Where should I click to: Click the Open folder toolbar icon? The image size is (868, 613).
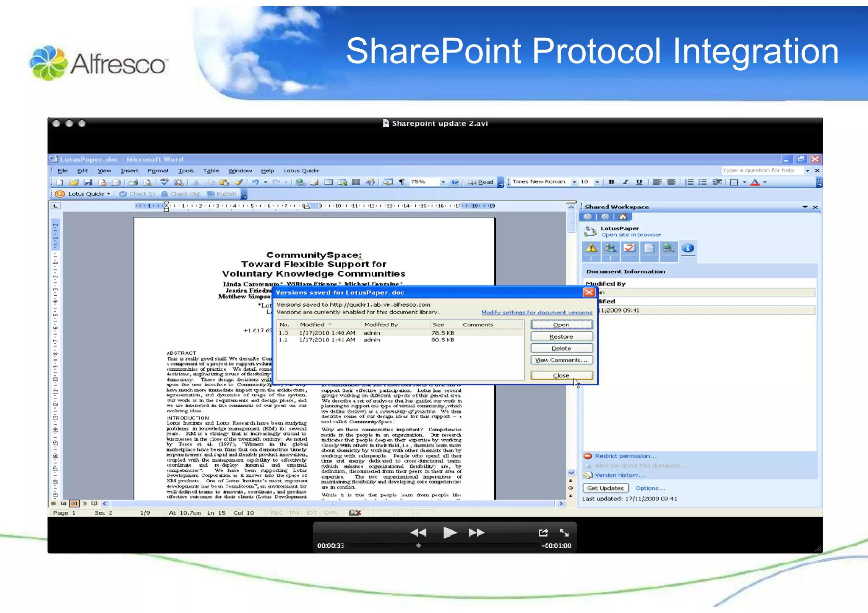(74, 182)
